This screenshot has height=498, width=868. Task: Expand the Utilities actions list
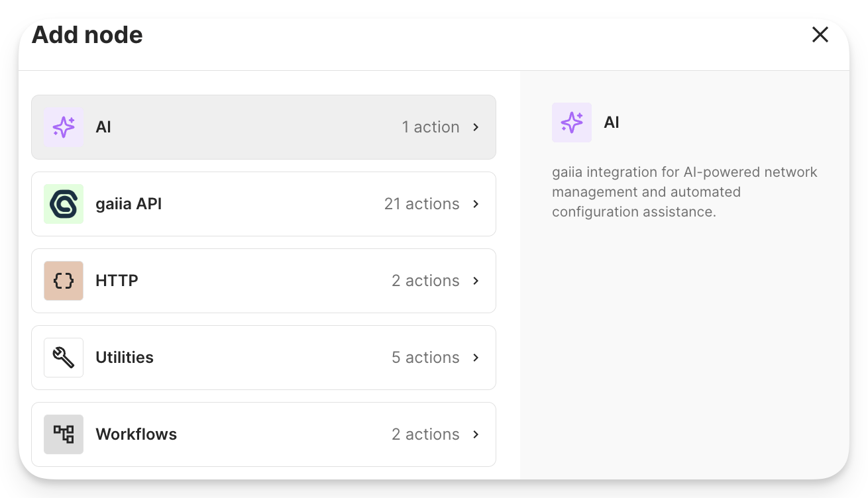tap(475, 358)
